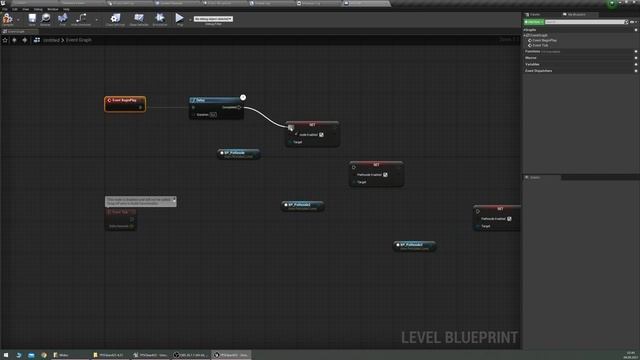Add a new variable using the Variables plus button

pos(636,64)
